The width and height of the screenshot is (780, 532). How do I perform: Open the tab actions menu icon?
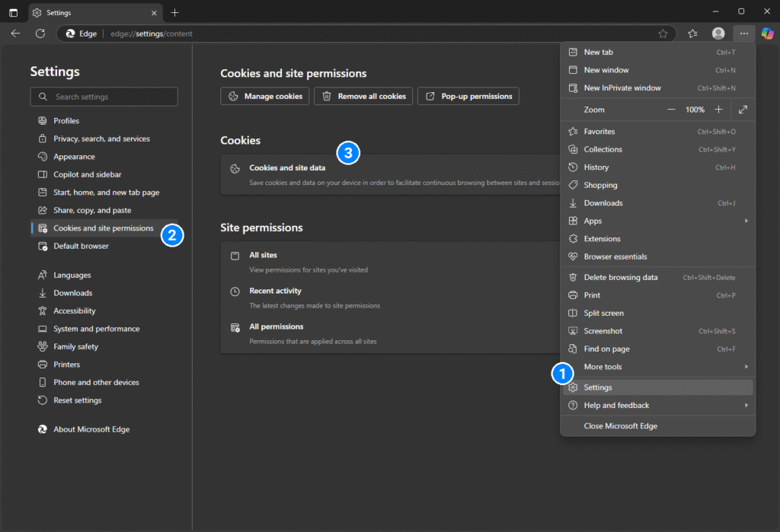(x=13, y=13)
